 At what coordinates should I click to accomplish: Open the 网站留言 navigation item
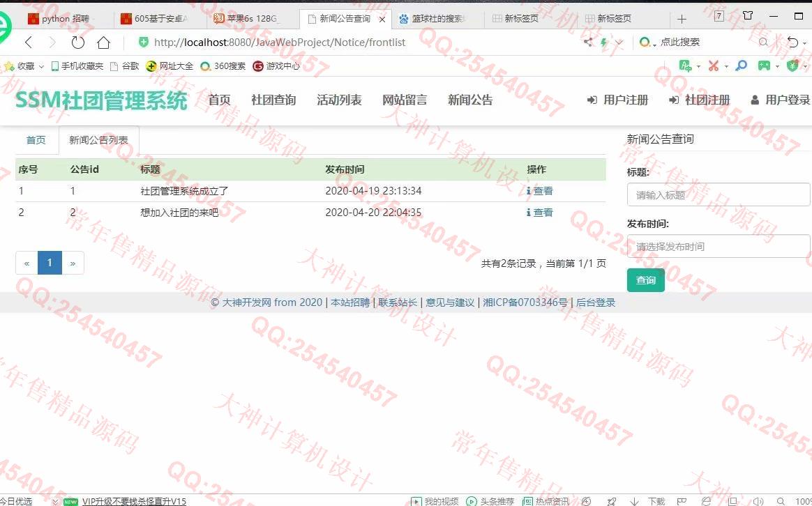click(x=405, y=100)
